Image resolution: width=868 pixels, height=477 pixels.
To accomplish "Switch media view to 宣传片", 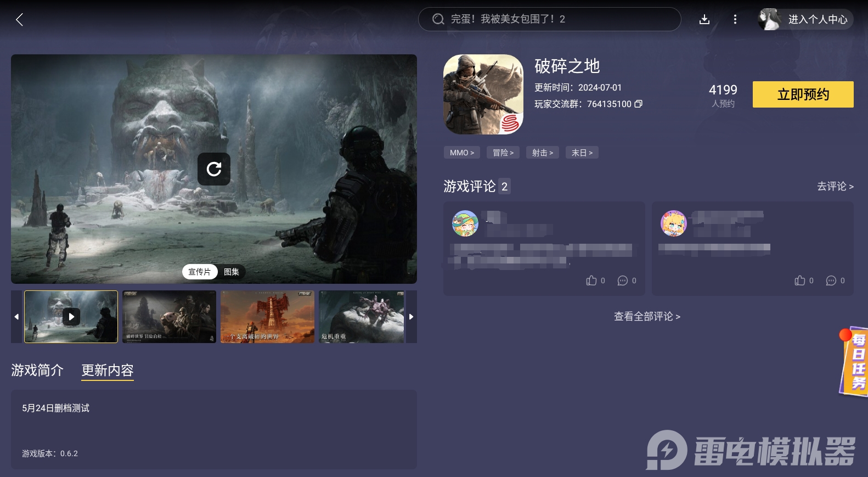I will (x=200, y=272).
